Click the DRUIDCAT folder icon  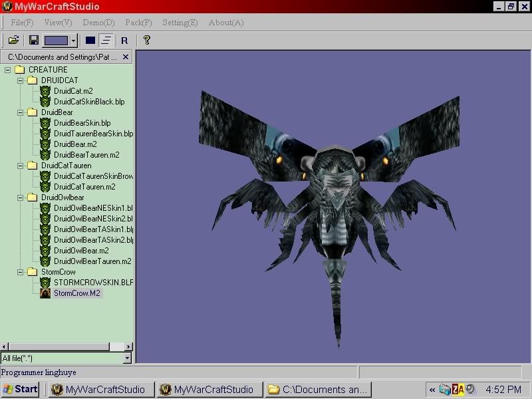pyautogui.click(x=32, y=80)
